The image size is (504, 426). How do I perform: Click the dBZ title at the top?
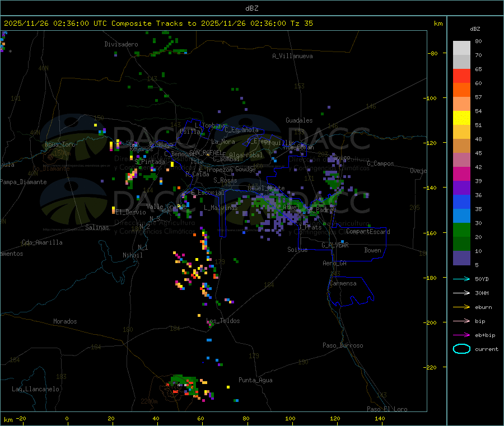(x=251, y=8)
